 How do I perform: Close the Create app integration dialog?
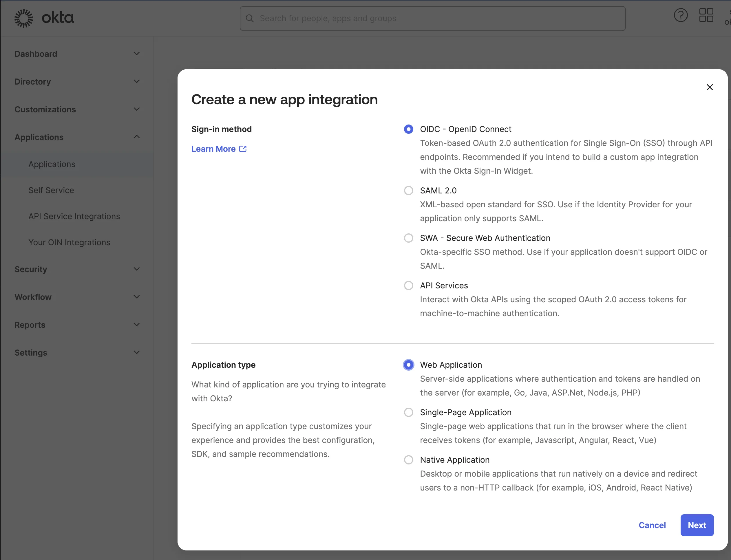709,87
